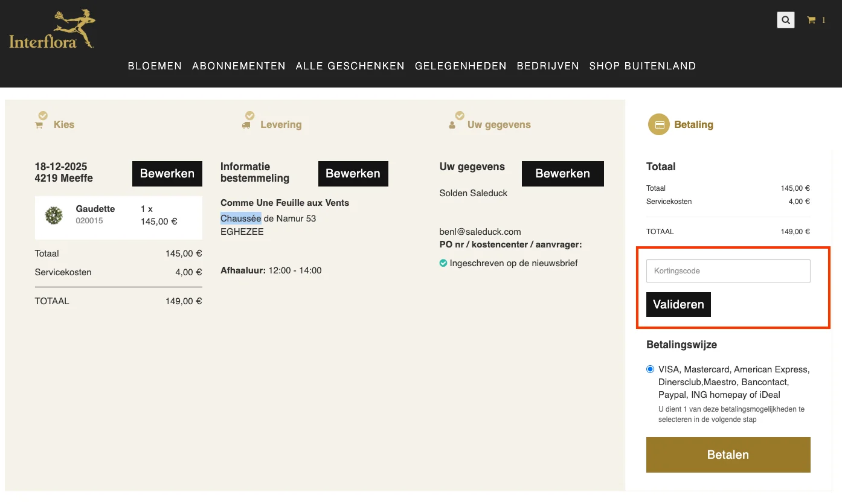Open the shopping cart icon

coord(812,20)
